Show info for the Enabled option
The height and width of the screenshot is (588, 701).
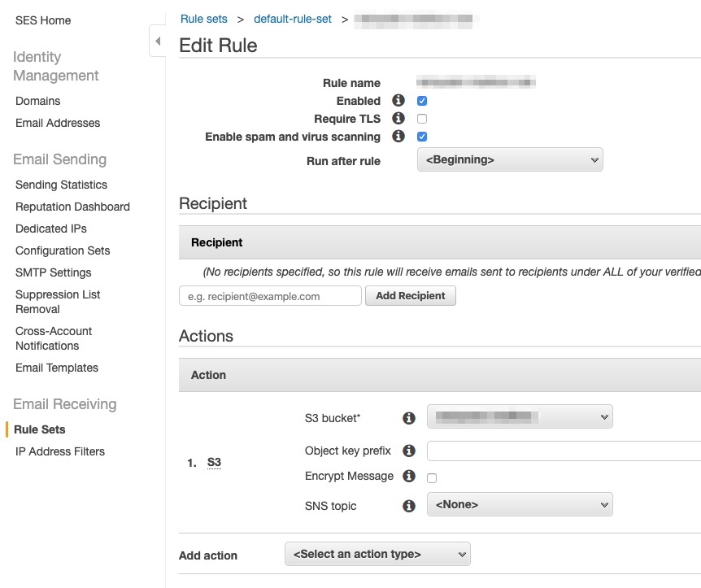point(398,101)
